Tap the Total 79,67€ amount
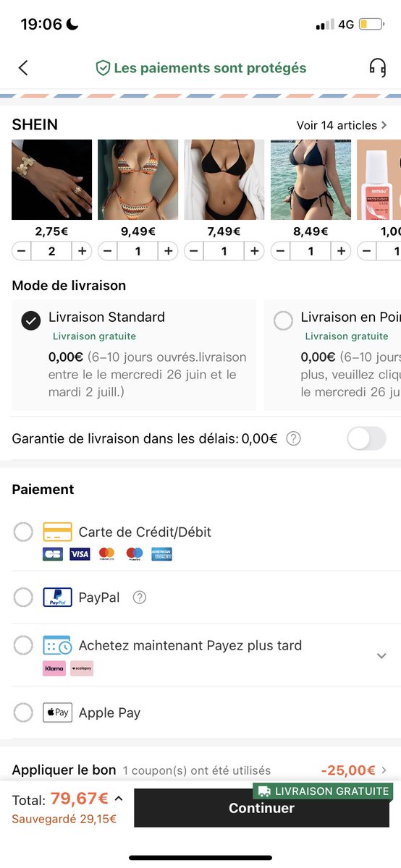The image size is (401, 868). point(80,799)
